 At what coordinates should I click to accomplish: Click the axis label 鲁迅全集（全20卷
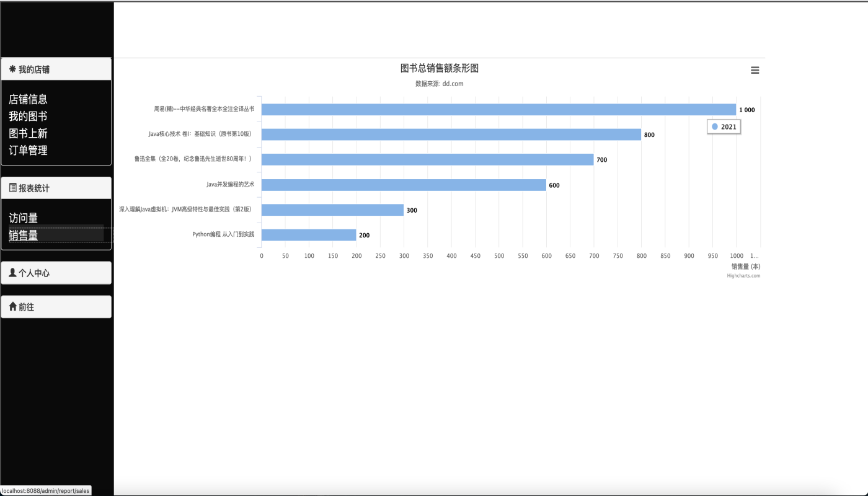pos(194,159)
